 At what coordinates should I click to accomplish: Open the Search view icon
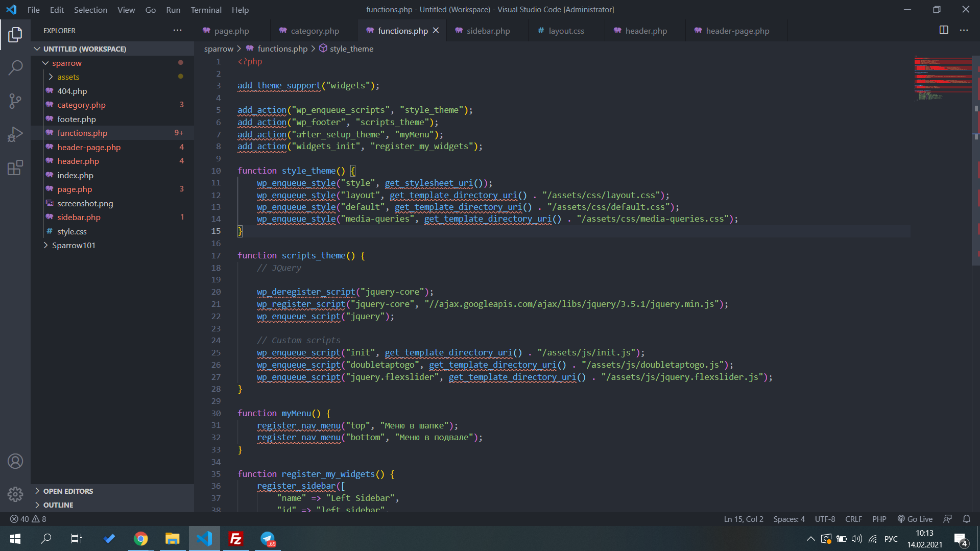pos(15,67)
